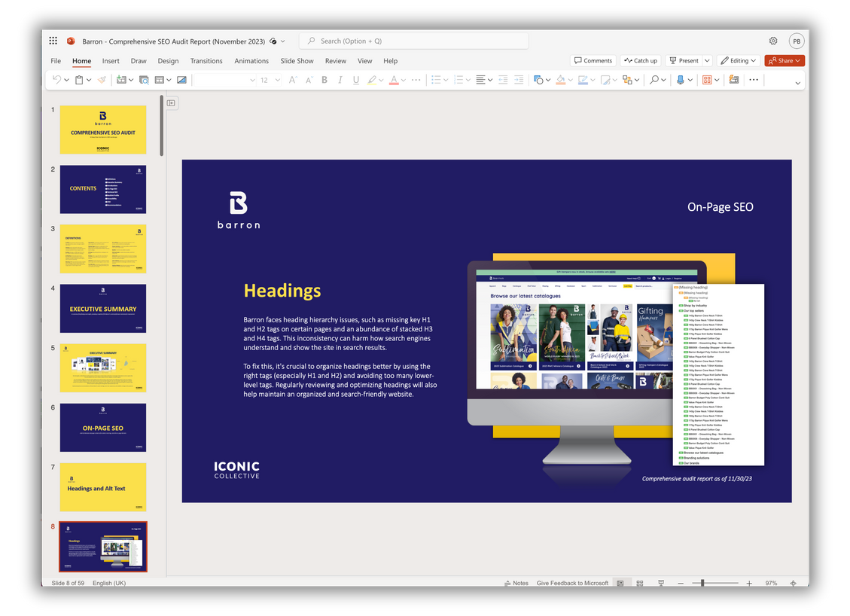The image size is (850, 616).
Task: Click the Search (Option + Q) box
Action: (x=413, y=41)
